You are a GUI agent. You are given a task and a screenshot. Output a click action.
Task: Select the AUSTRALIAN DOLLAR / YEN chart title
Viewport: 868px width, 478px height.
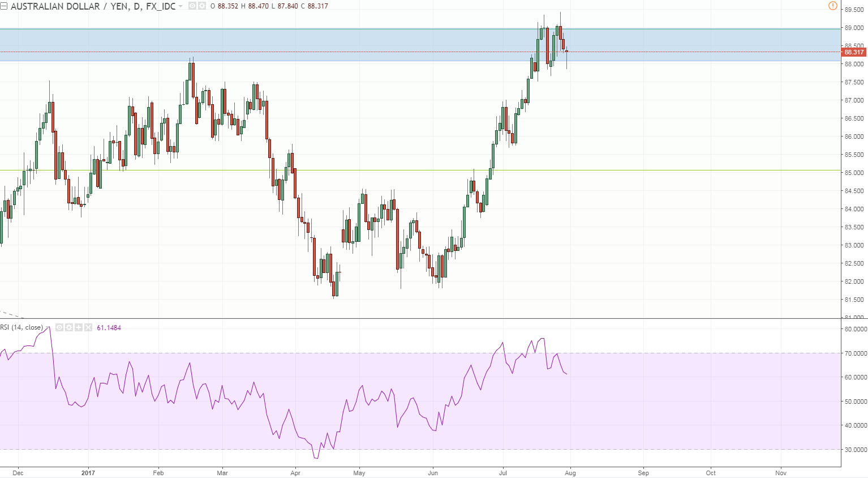[93, 6]
